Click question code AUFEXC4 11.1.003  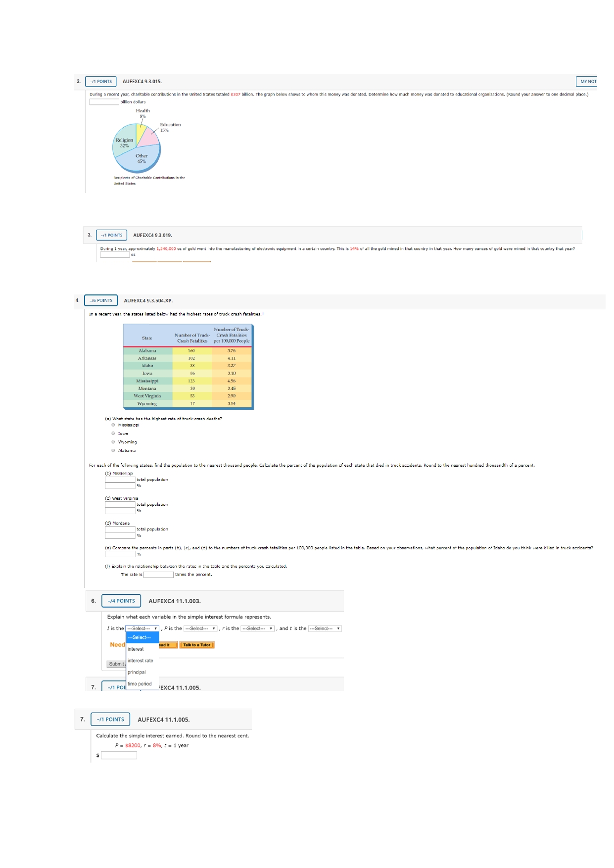(175, 601)
